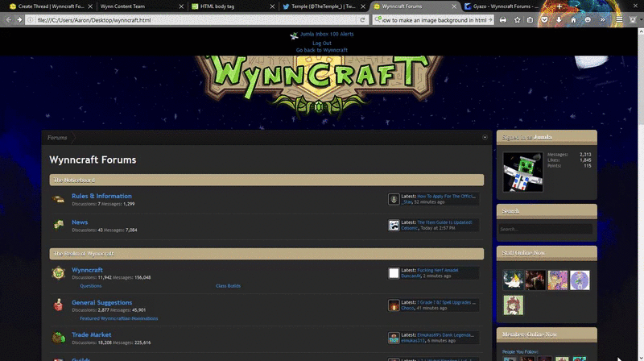Go to the browser home page icon
This screenshot has height=361, width=644.
tap(573, 19)
